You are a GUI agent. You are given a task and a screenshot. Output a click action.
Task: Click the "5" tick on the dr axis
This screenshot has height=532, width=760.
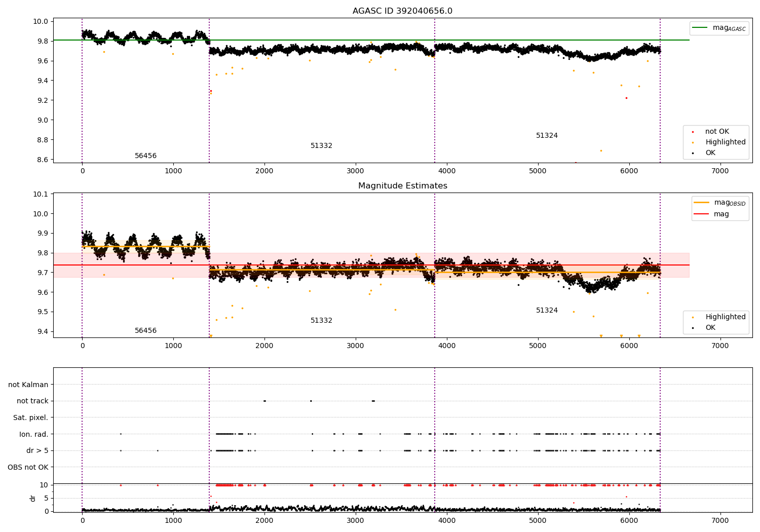[47, 498]
